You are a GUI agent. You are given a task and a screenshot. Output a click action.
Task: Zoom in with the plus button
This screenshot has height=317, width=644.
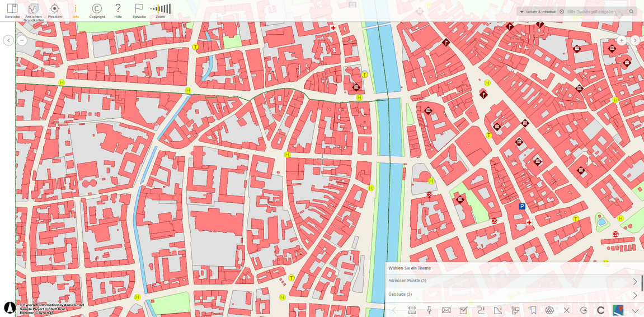(622, 40)
